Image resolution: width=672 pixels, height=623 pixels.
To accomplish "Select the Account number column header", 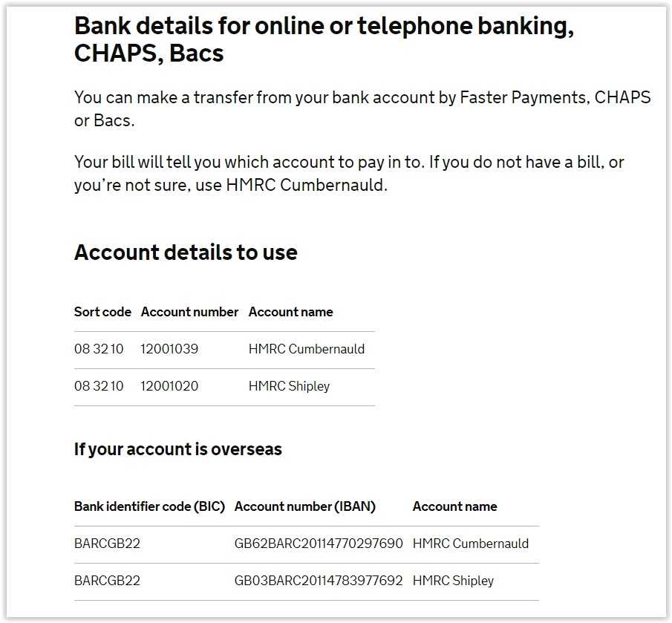I will [x=189, y=312].
